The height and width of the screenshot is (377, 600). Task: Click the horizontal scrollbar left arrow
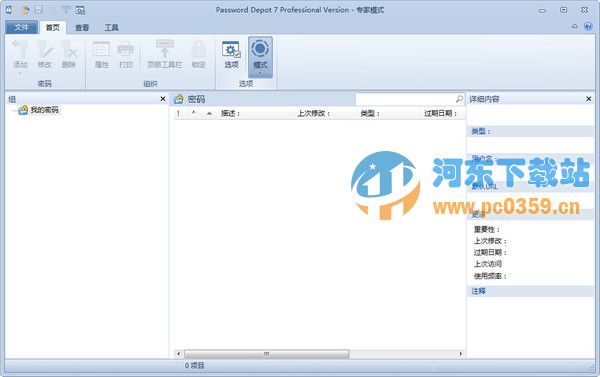tap(179, 354)
